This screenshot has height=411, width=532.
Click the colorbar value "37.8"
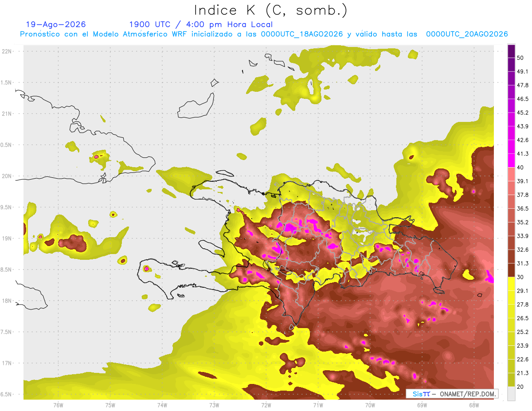coord(523,195)
